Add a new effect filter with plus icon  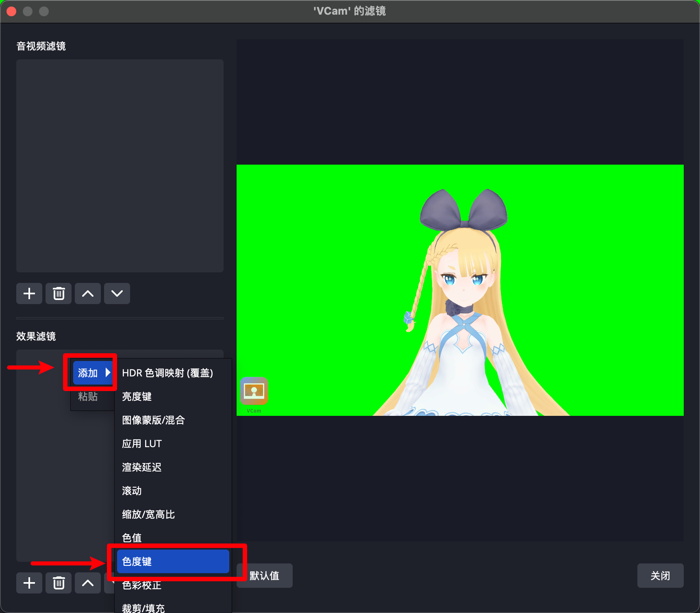click(x=29, y=583)
